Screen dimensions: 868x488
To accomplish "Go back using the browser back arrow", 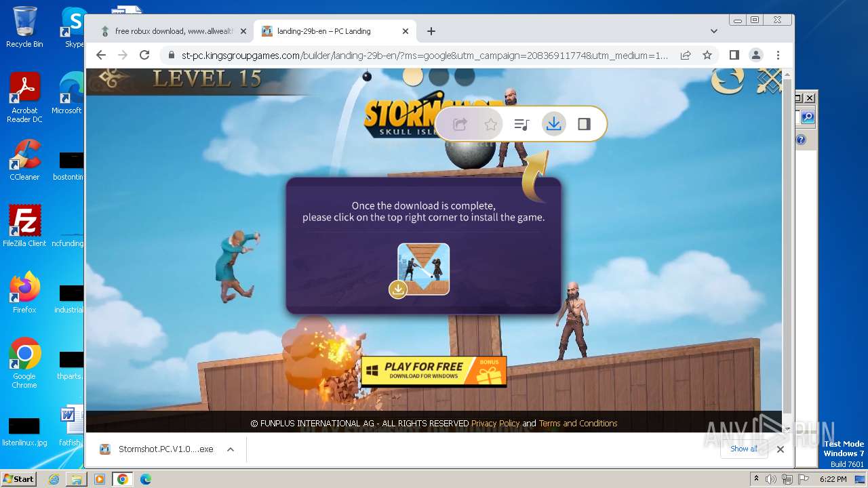I will coord(101,55).
